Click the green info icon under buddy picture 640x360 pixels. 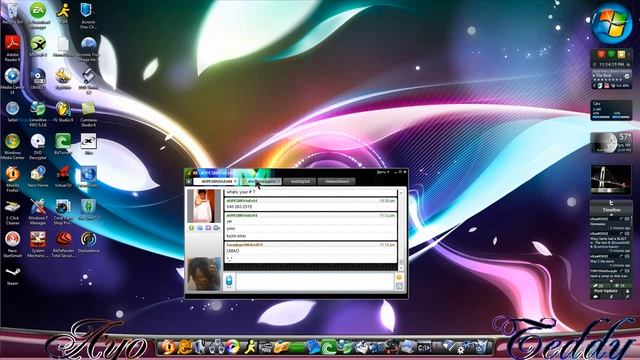pyautogui.click(x=191, y=228)
